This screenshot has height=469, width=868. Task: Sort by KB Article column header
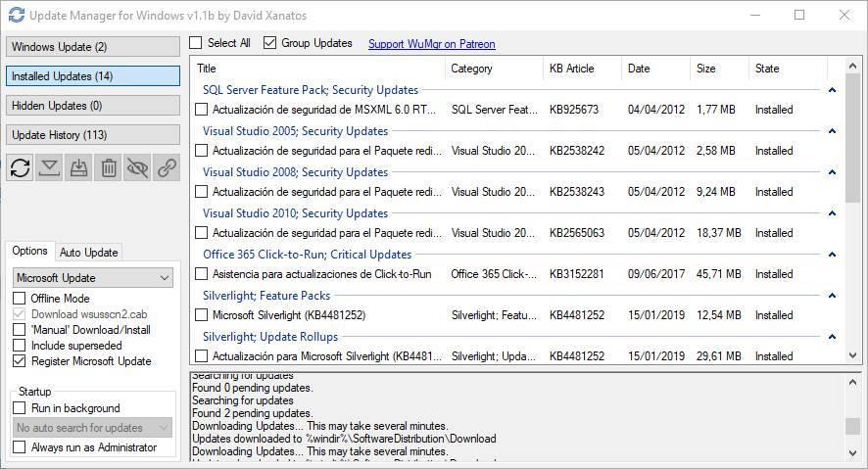(582, 68)
